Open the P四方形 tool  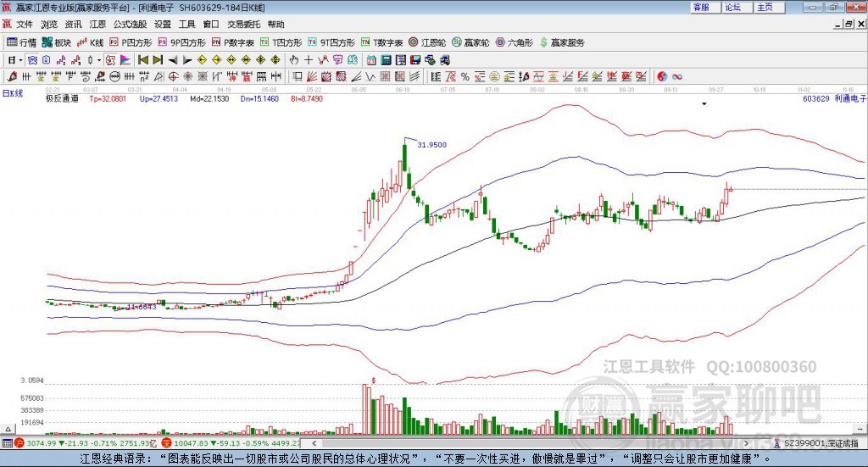pyautogui.click(x=130, y=42)
